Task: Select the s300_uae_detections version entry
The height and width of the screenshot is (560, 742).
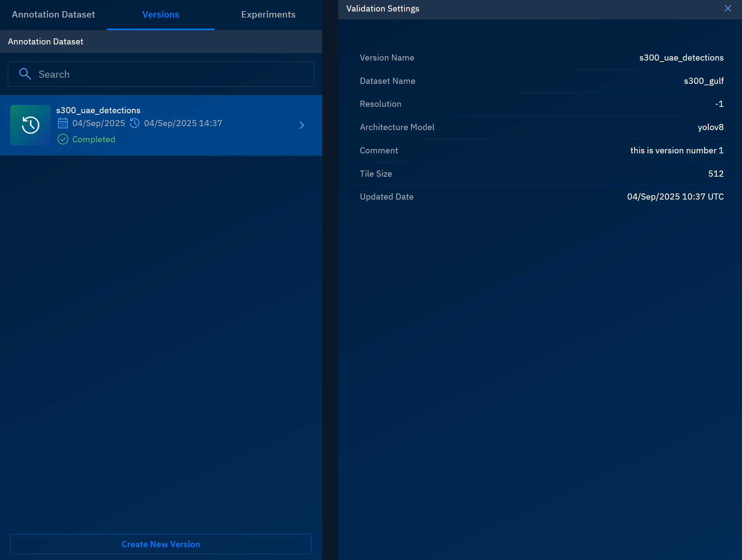Action: (98, 110)
